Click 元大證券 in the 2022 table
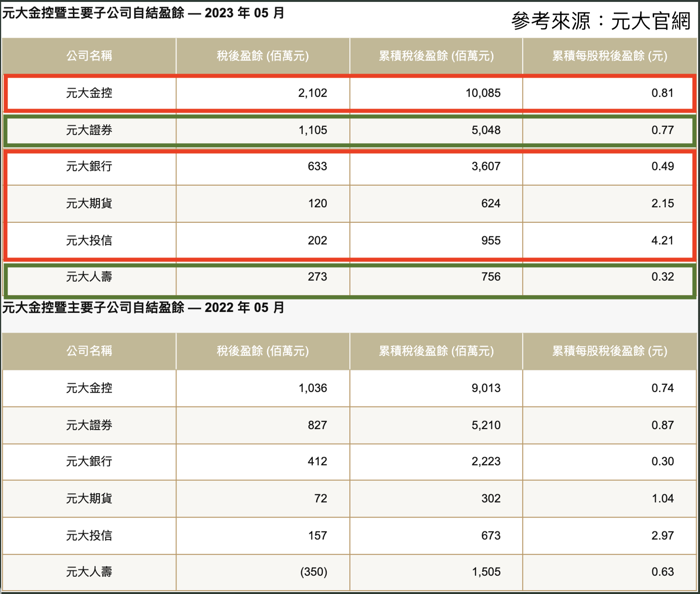The height and width of the screenshot is (594, 700). 89,425
